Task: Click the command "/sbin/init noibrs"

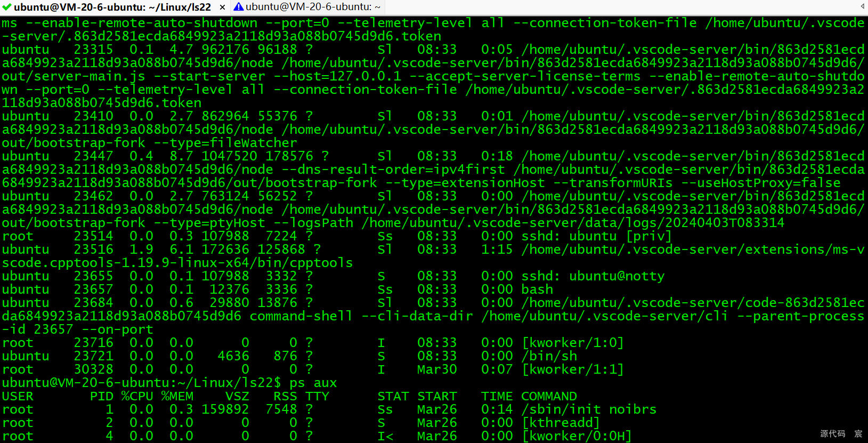Action: (589, 409)
